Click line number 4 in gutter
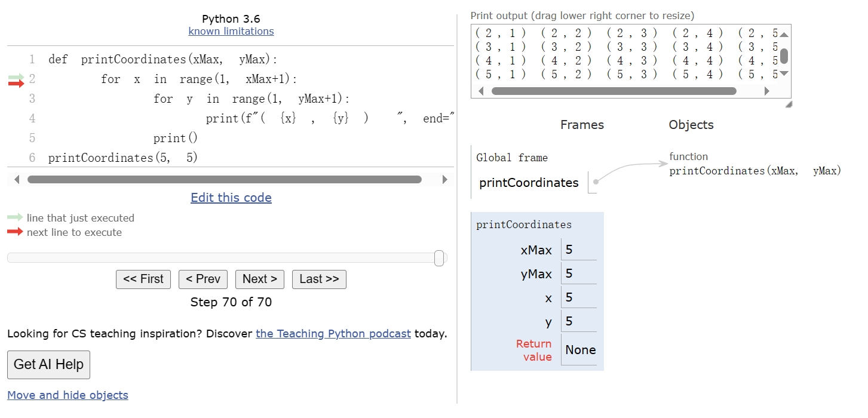The height and width of the screenshot is (418, 868). (x=32, y=119)
